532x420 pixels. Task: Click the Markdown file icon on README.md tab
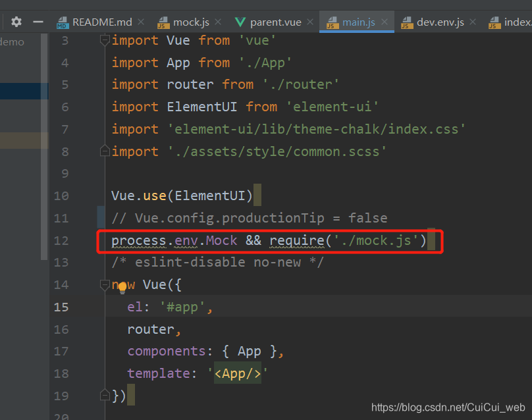click(x=63, y=23)
